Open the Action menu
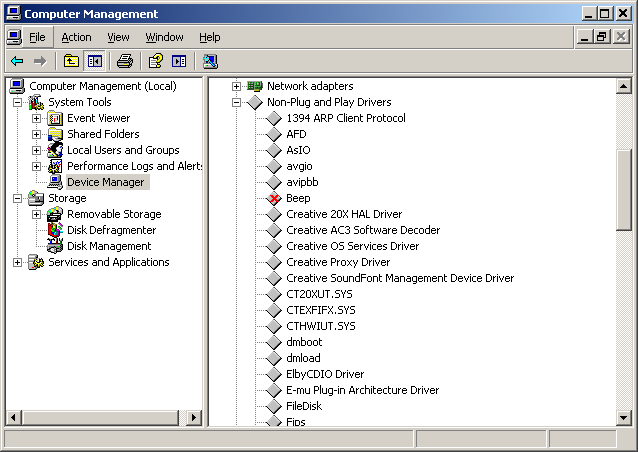Screen dimensions: 638x452 coord(76,37)
